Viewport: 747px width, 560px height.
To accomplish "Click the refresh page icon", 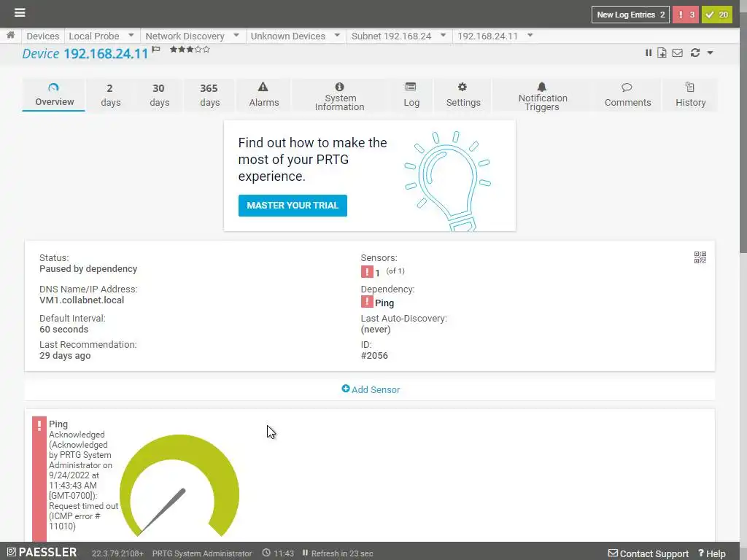I will pyautogui.click(x=695, y=52).
